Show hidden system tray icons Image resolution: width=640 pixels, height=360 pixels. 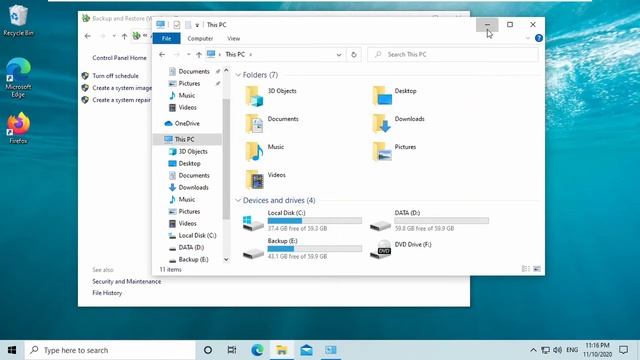click(533, 350)
